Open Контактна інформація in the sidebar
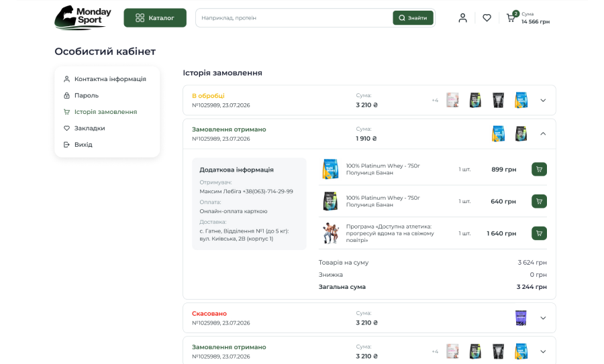This screenshot has height=364, width=604. coord(110,79)
